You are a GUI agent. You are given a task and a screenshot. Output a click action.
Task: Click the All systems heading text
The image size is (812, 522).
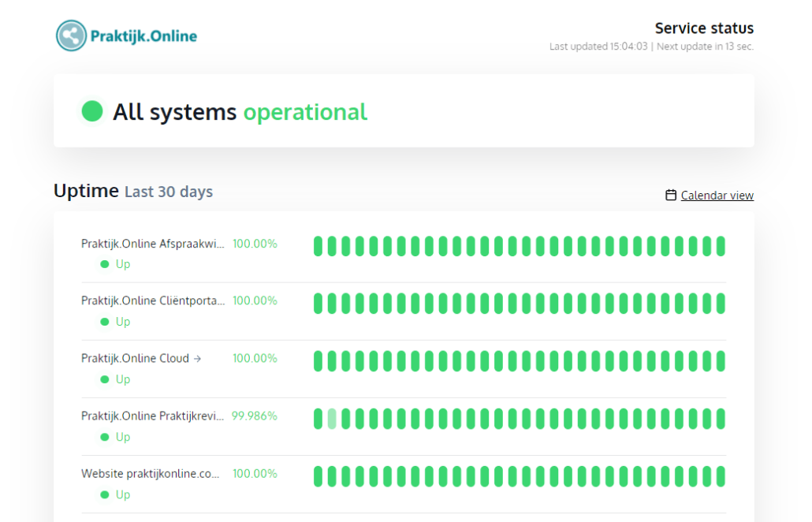pyautogui.click(x=175, y=112)
